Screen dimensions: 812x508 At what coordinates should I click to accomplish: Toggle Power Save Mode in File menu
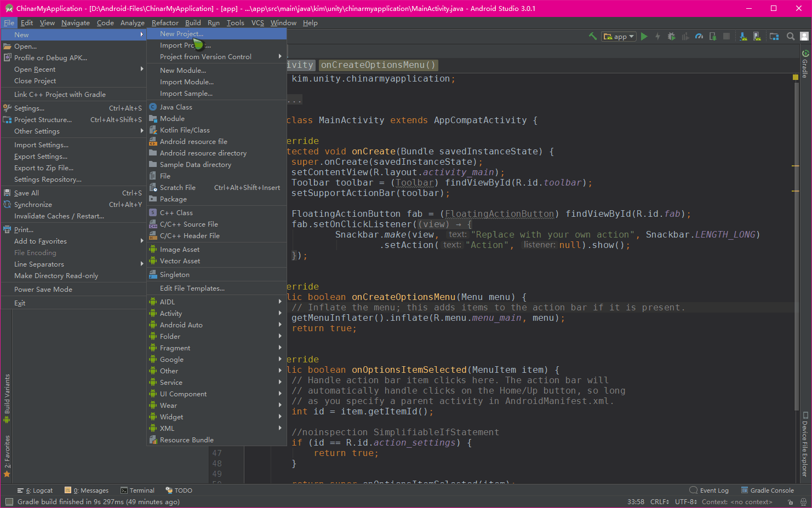click(73, 289)
